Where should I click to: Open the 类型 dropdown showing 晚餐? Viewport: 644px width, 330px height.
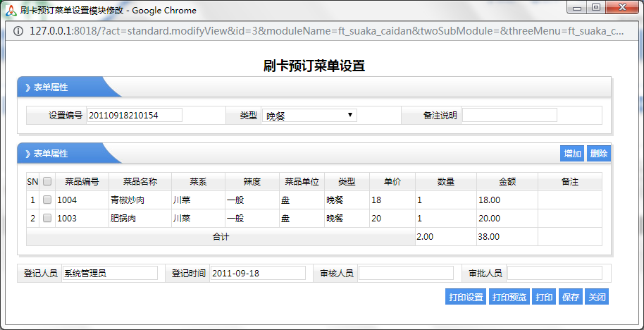[309, 116]
